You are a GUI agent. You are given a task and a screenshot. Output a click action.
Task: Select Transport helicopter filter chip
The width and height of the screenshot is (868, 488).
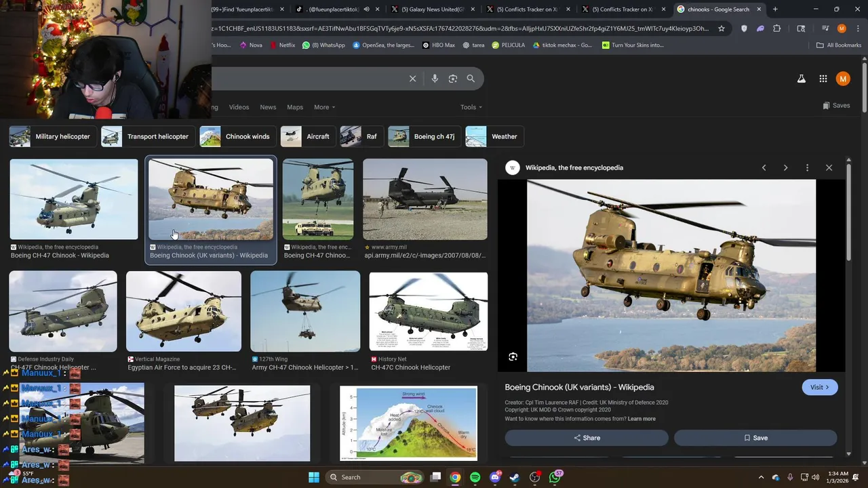pos(149,136)
